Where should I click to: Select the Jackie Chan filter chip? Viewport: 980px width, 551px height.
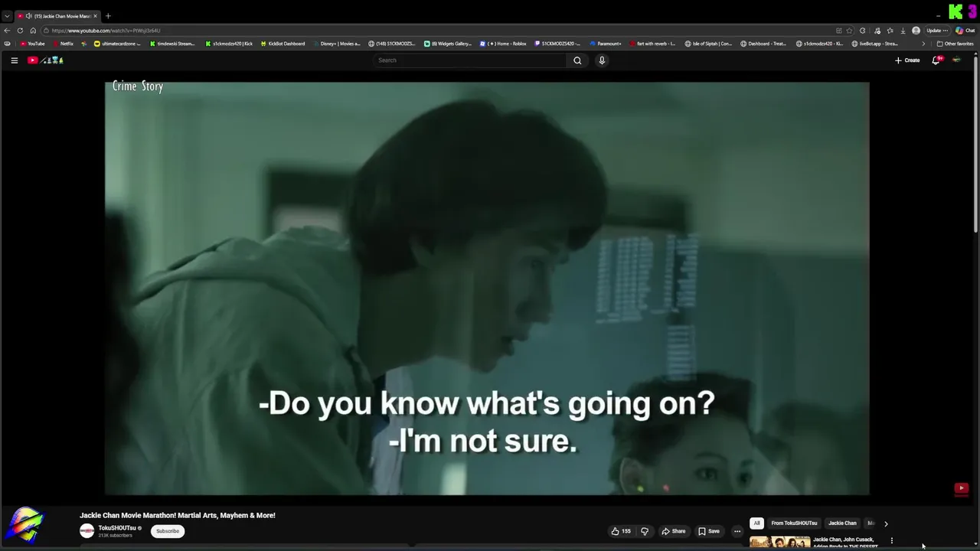coord(842,523)
